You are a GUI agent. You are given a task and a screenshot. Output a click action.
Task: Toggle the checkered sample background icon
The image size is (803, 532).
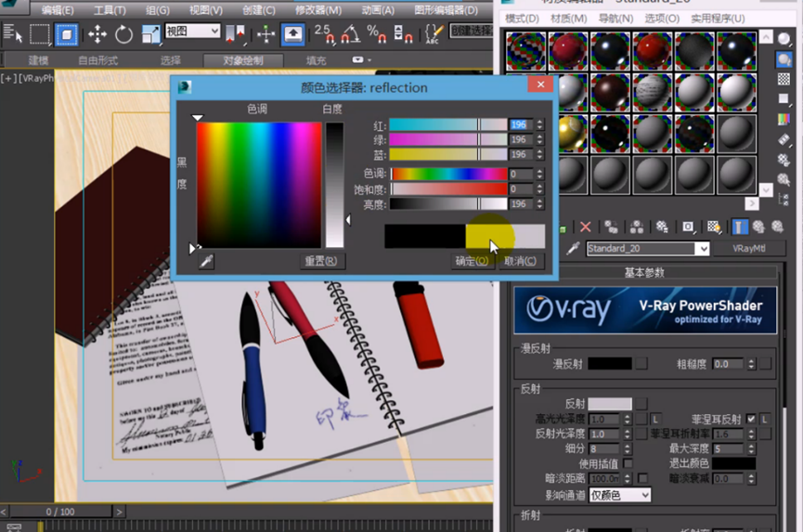[784, 79]
